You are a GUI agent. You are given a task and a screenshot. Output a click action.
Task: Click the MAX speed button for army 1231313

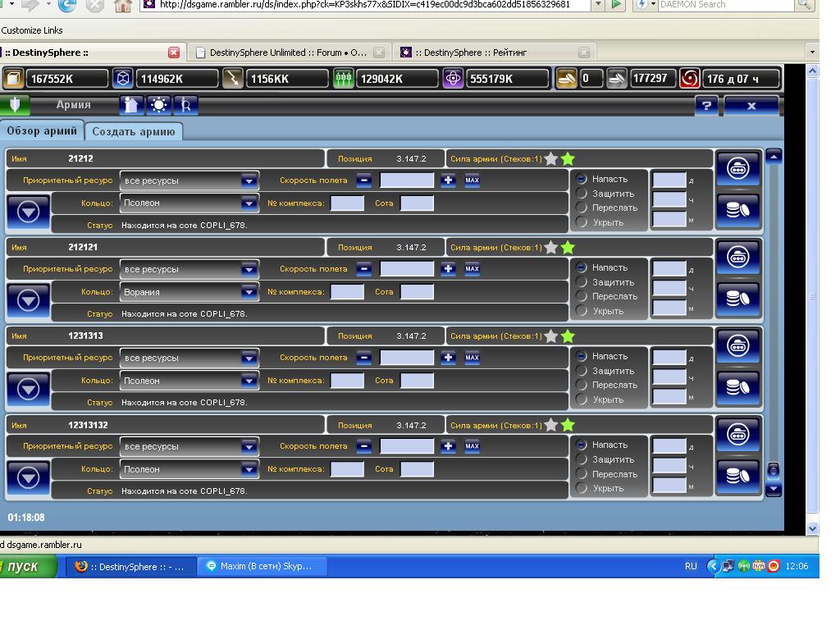point(472,358)
